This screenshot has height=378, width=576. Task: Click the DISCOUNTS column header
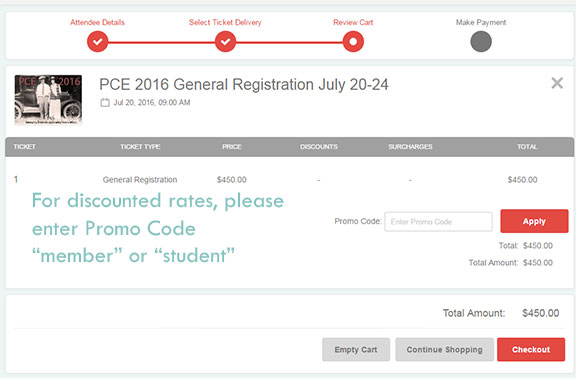pyautogui.click(x=318, y=147)
